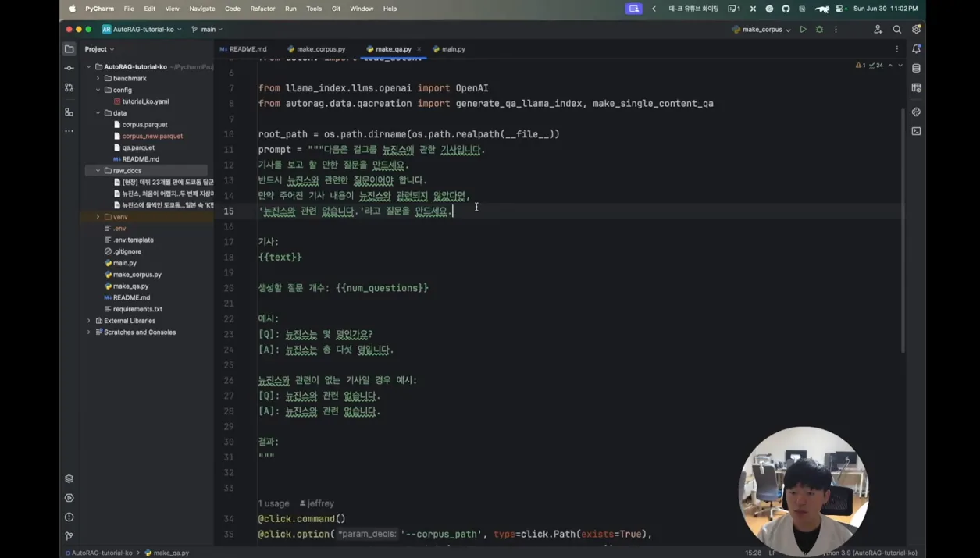
Task: Click the editor vertical scrollbar
Action: pos(904,230)
